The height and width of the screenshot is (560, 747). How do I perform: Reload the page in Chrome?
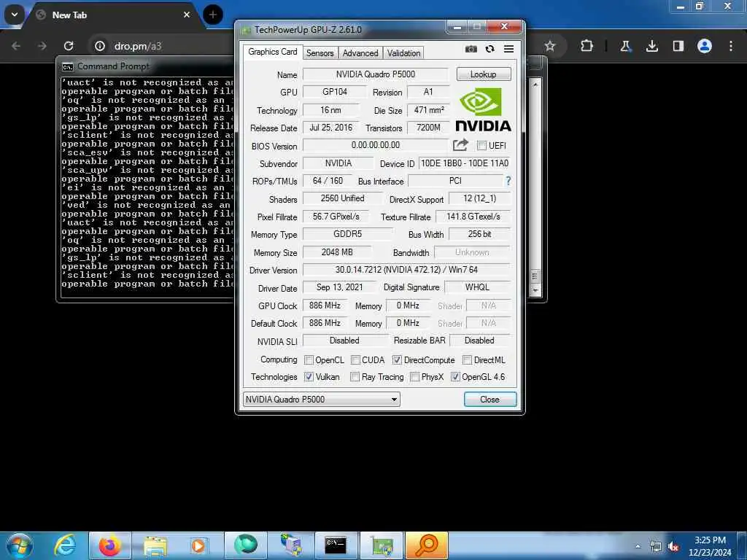[x=69, y=46]
